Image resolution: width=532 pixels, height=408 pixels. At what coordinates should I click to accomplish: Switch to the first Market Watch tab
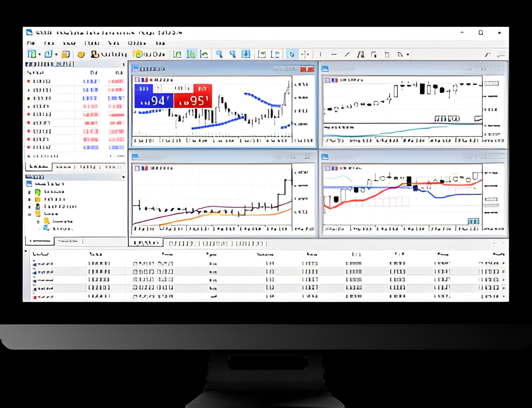pos(39,167)
